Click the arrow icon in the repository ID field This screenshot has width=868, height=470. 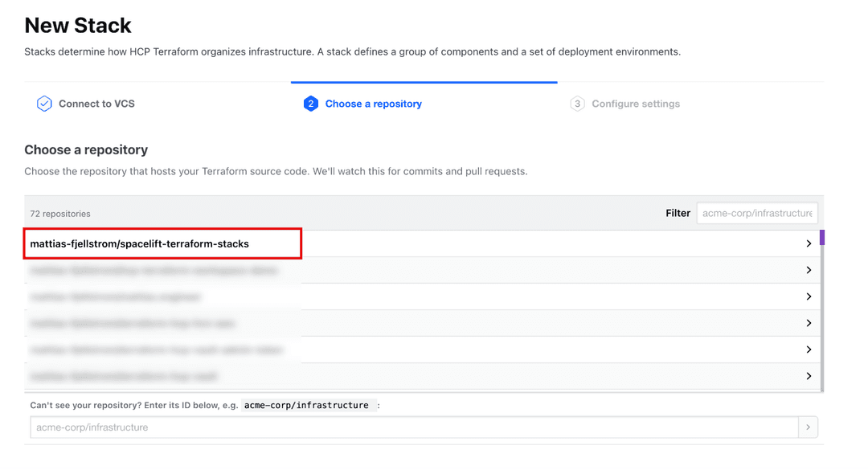click(x=808, y=427)
